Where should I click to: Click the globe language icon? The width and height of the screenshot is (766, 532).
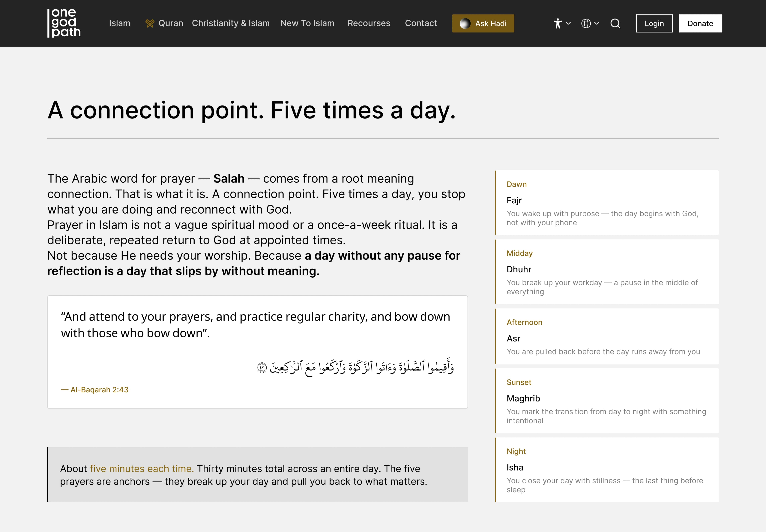pos(586,23)
